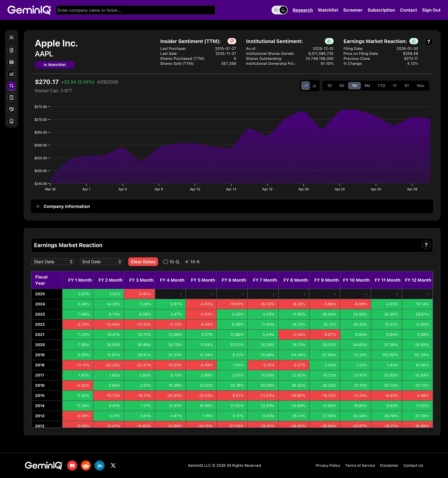Click the GeminIQ logo in the footer

(43, 465)
